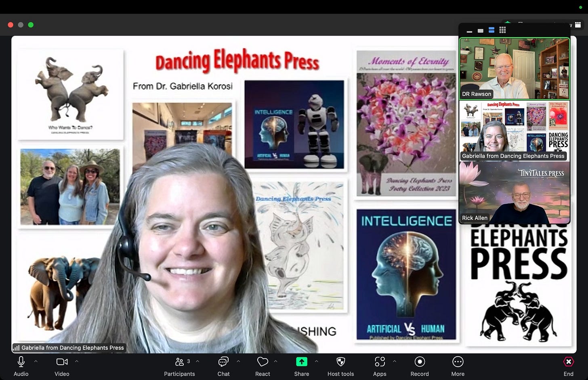Close the Zoom window with red button
Image resolution: width=588 pixels, height=380 pixels.
10,25
